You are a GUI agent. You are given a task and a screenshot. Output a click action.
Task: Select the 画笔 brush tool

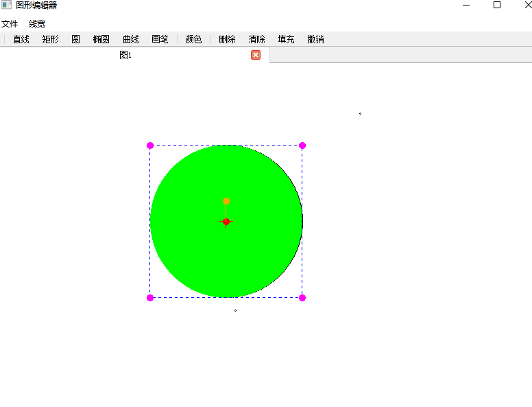[160, 39]
